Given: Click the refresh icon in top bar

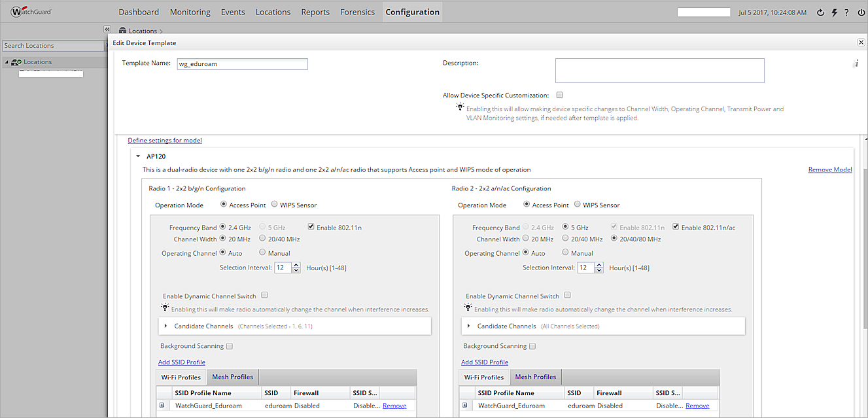Looking at the screenshot, I should 821,12.
